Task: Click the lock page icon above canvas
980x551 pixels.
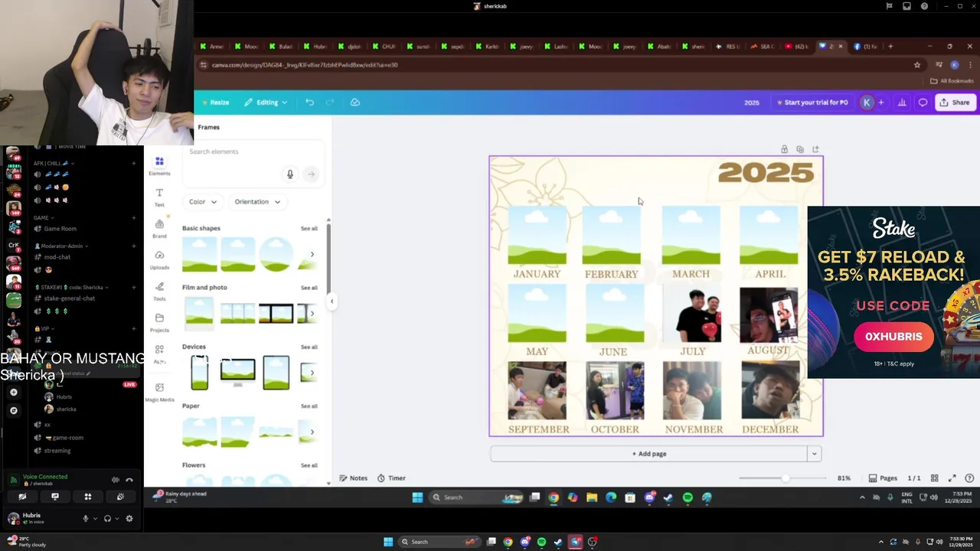Action: click(x=784, y=149)
